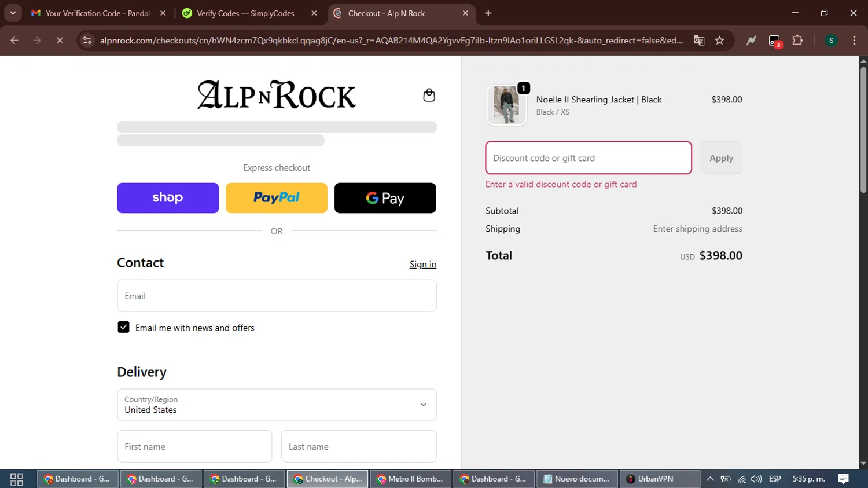Open the Noelle II Shearling Jacket thumbnail

coord(506,105)
